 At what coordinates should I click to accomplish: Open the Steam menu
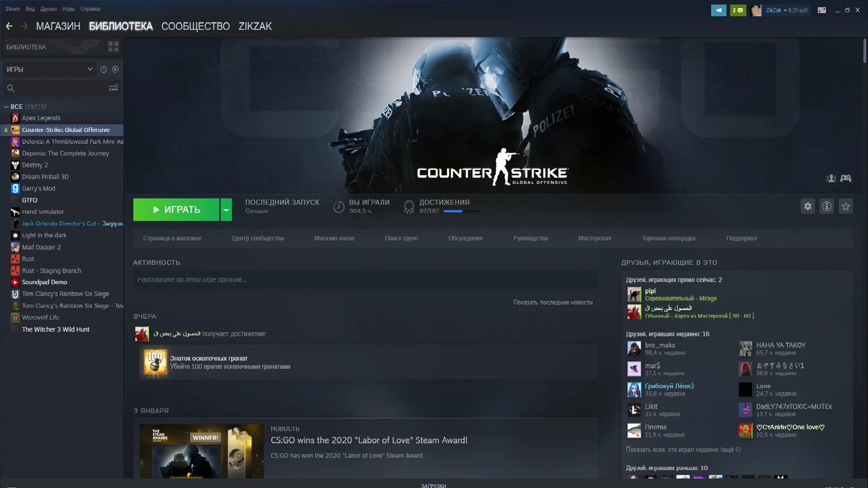(x=13, y=9)
